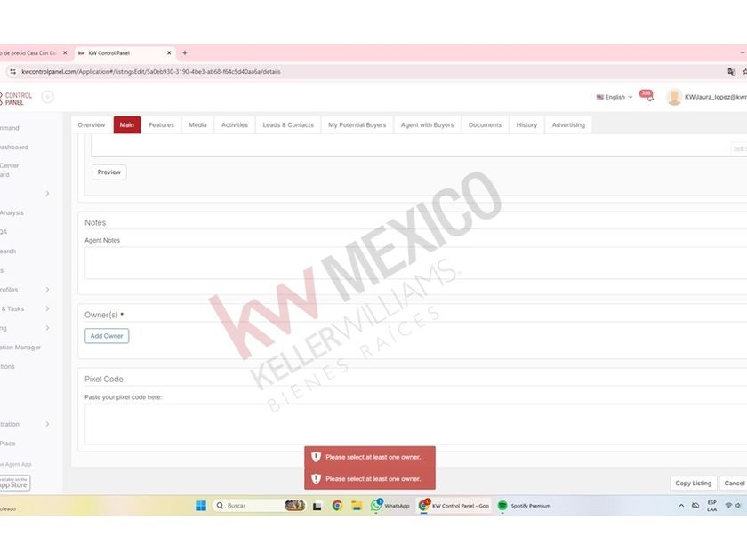
Task: Click the browser address bar URL
Action: tap(151, 71)
